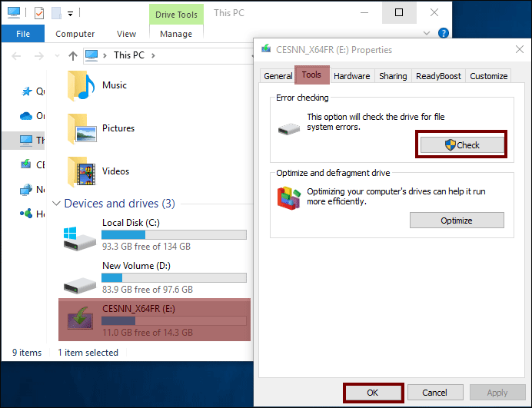The height and width of the screenshot is (408, 532).
Task: Click the Properties title bar drive icon
Action: 266,49
